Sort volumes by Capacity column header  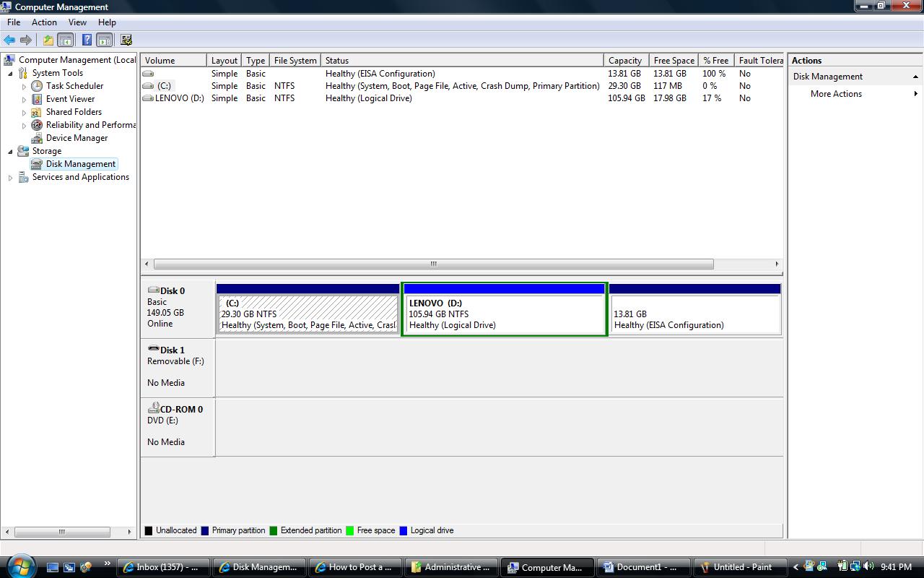(x=624, y=61)
